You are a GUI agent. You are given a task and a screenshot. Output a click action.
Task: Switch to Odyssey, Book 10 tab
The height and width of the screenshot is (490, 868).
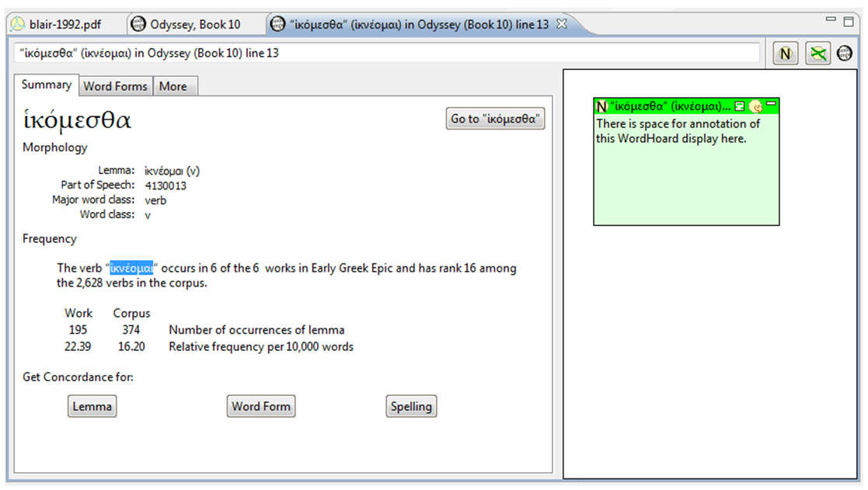[195, 25]
